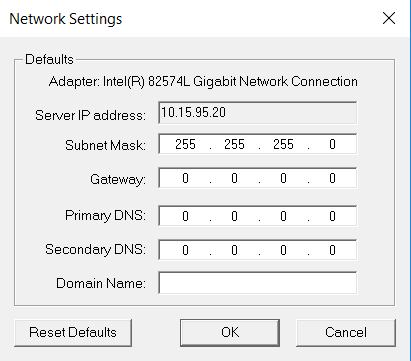
Task: Click last octet of Gateway field
Action: (x=332, y=178)
